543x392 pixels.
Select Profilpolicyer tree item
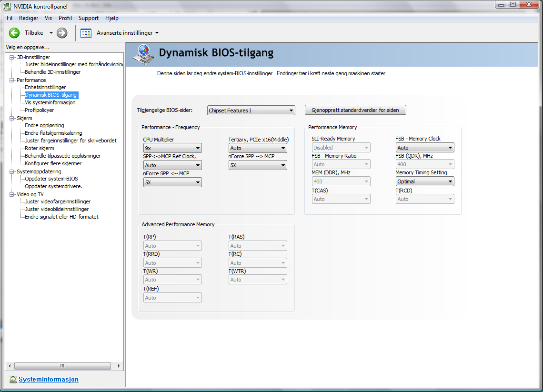click(x=39, y=110)
